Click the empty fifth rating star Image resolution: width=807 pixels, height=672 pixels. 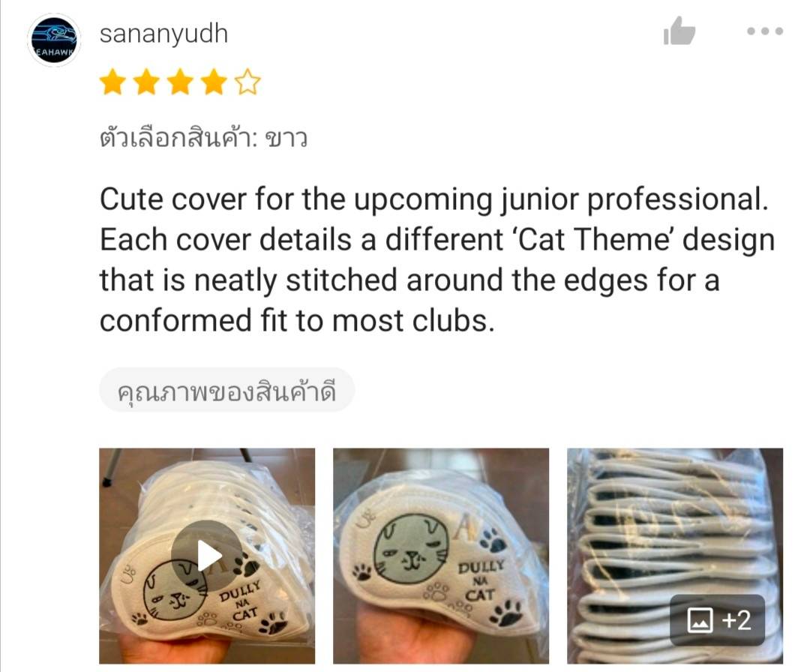pyautogui.click(x=248, y=82)
